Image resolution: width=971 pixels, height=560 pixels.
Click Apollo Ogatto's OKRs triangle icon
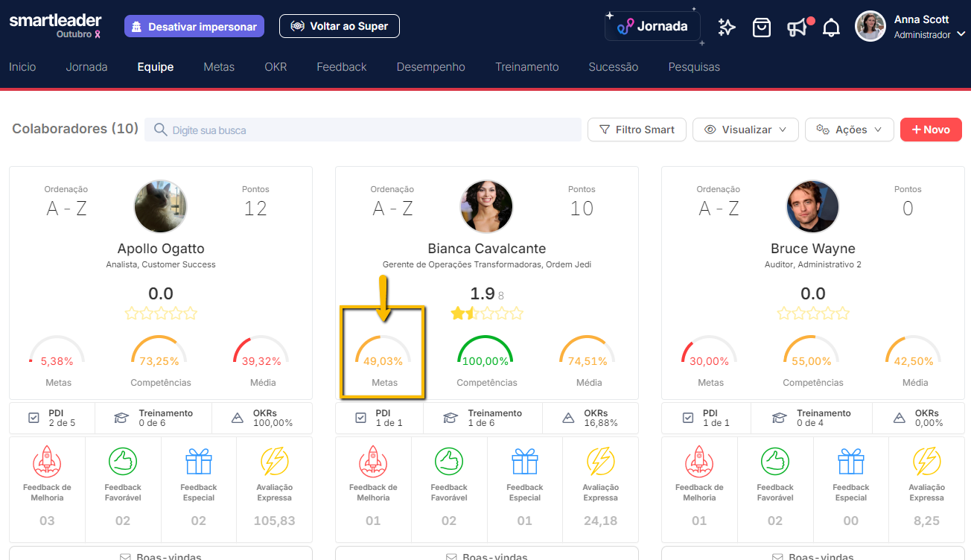[238, 418]
